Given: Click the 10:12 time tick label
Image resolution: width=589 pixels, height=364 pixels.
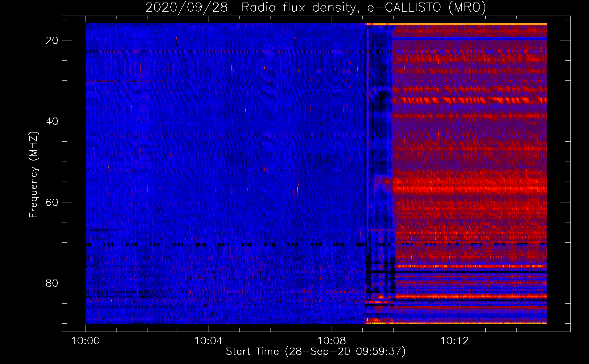Looking at the screenshot, I should coord(455,341).
